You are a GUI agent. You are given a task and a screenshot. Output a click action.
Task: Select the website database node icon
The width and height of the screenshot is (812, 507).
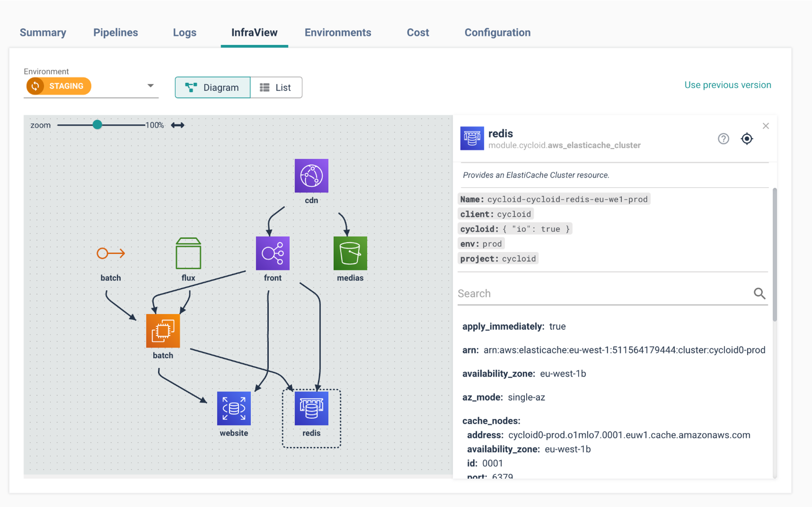pos(234,408)
